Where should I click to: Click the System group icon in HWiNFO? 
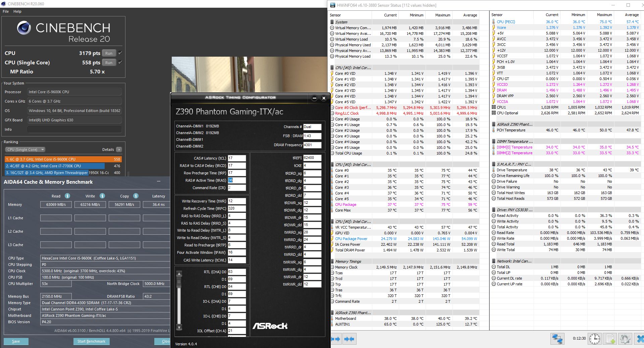pos(332,22)
